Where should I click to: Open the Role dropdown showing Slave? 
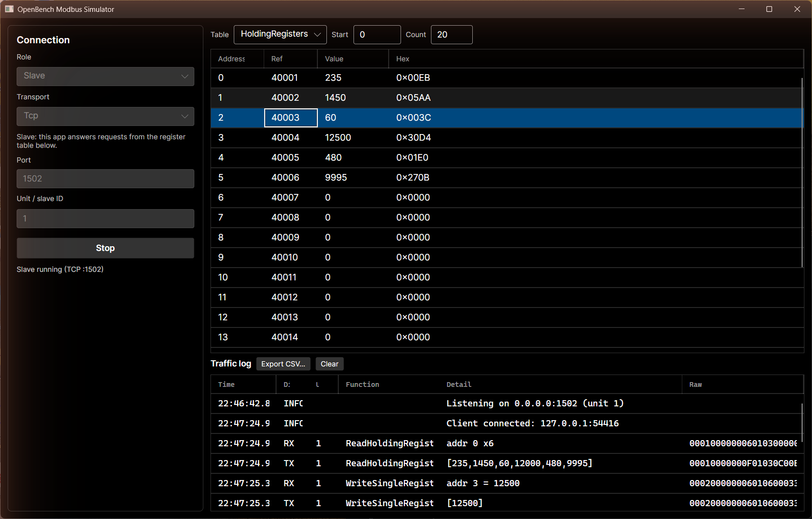tap(105, 77)
